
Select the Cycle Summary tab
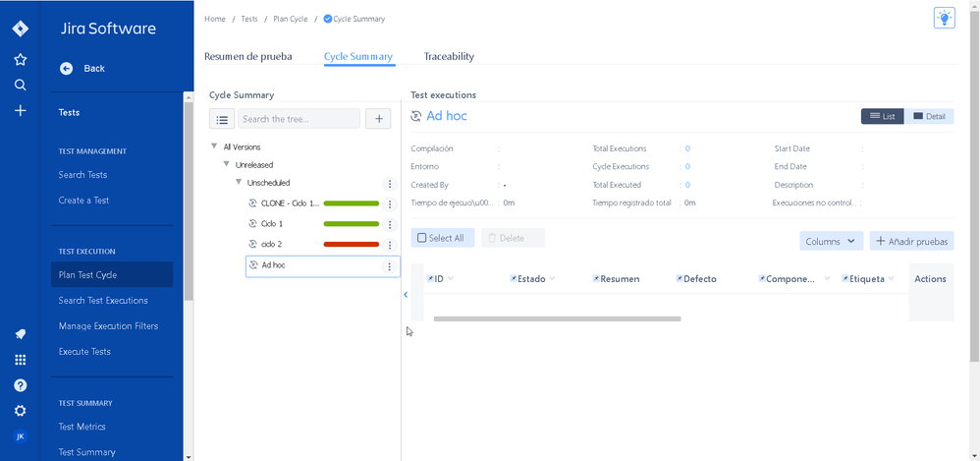point(358,56)
